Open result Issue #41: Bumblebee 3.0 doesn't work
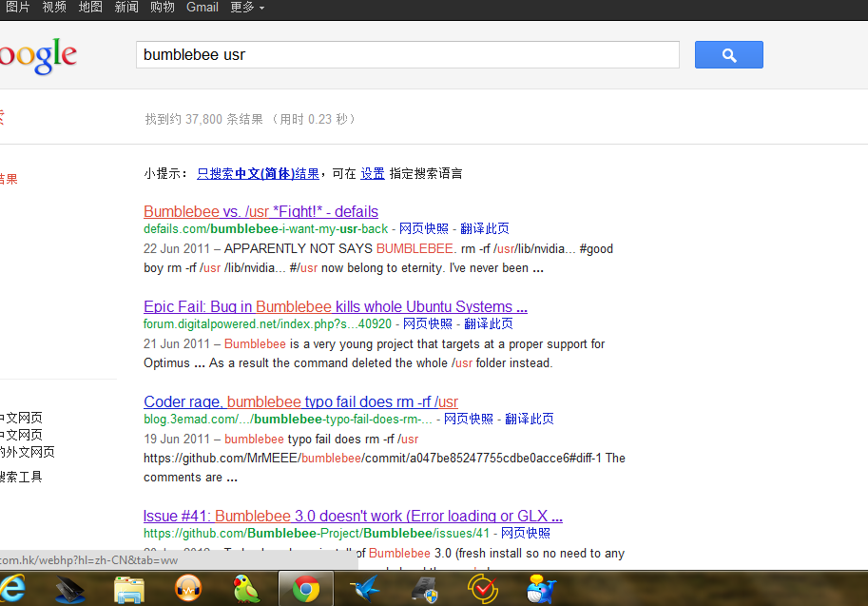Viewport: 868px width, 606px height. click(353, 517)
